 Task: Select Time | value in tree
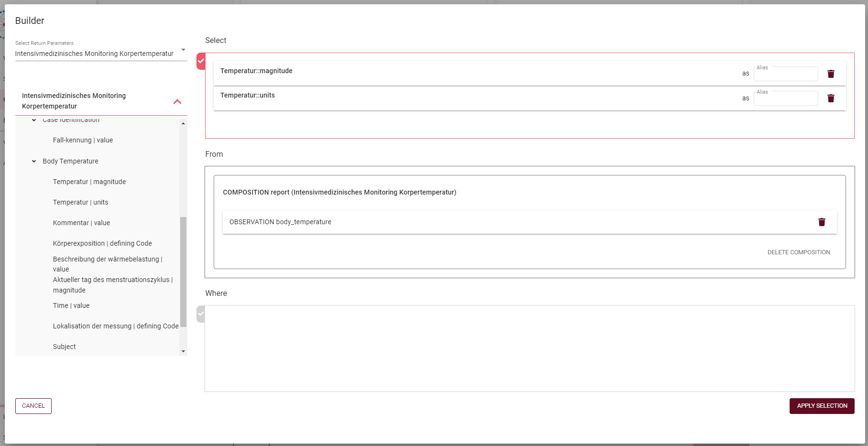(71, 305)
